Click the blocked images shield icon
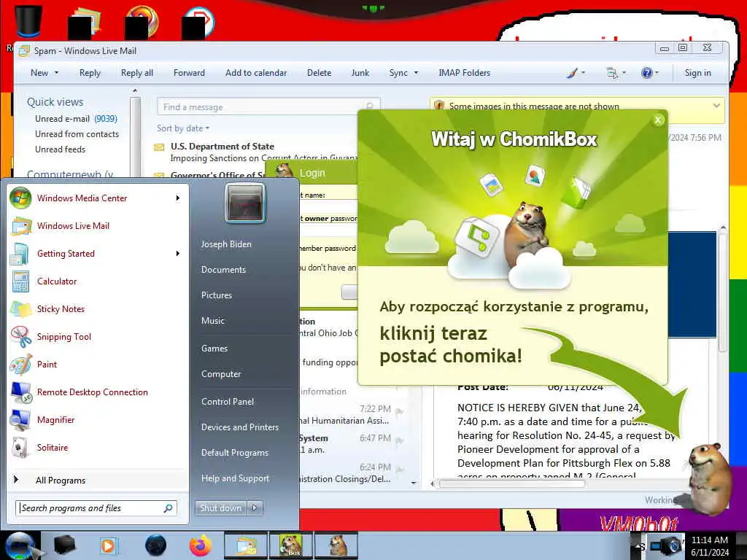 439,106
